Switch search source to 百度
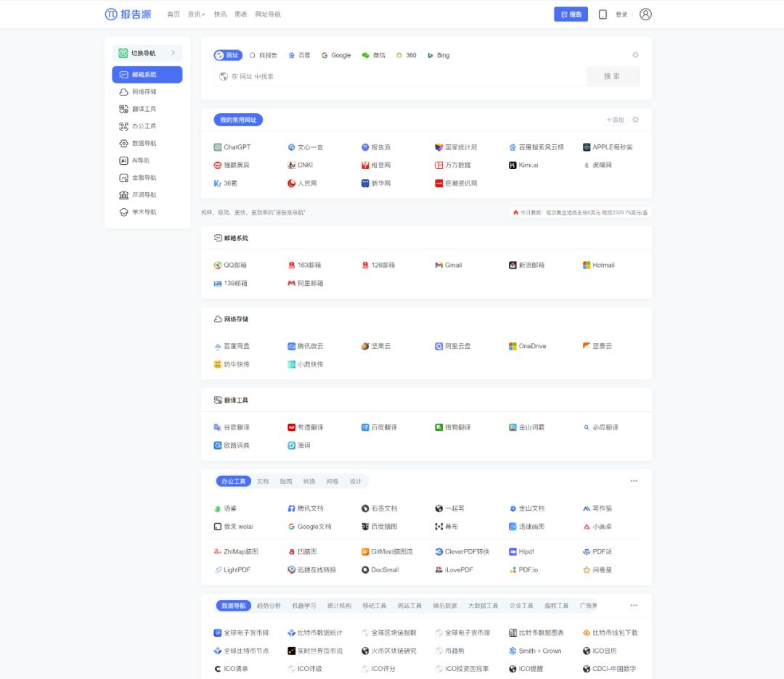This screenshot has width=784, height=679. point(300,55)
